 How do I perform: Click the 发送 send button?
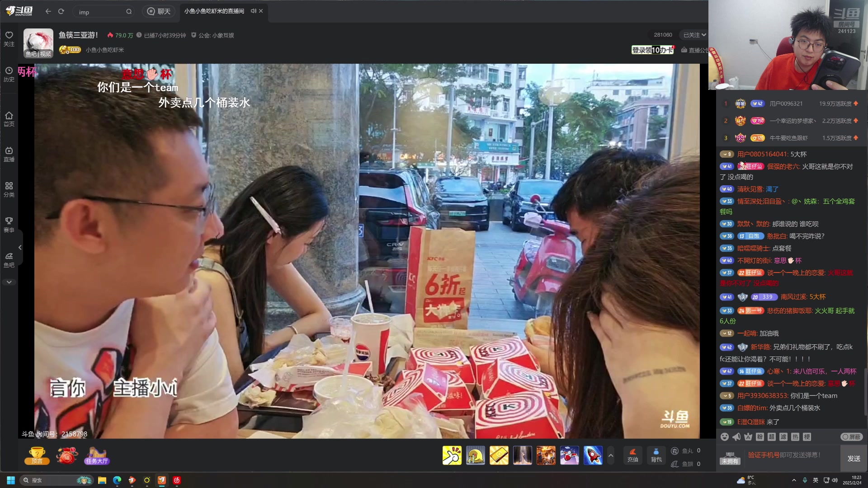(854, 458)
